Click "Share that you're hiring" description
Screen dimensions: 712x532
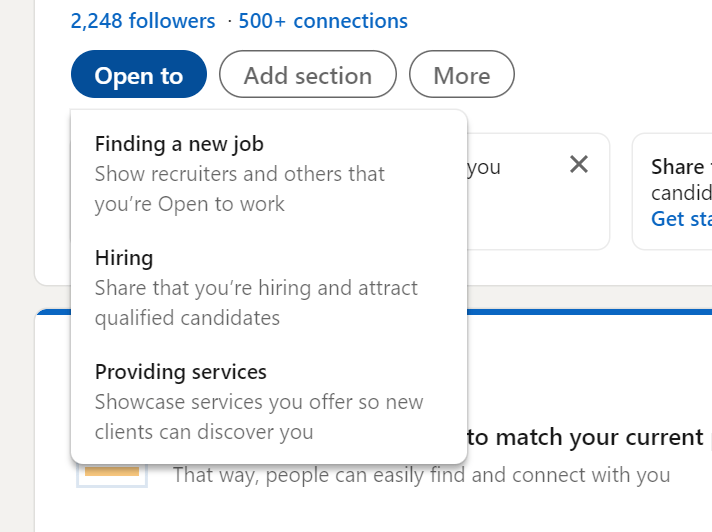click(x=256, y=288)
